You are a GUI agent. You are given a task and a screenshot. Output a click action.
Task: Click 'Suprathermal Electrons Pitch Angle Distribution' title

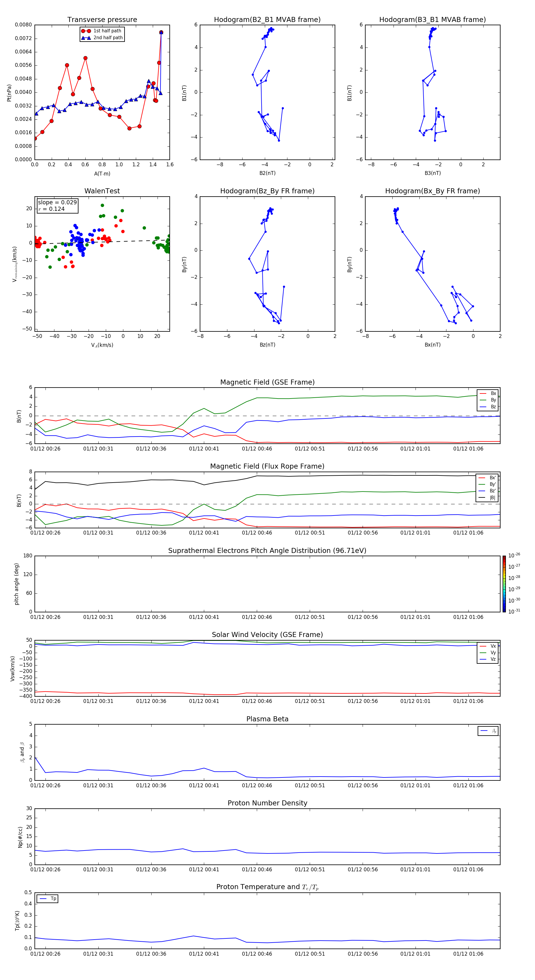pyautogui.click(x=267, y=551)
